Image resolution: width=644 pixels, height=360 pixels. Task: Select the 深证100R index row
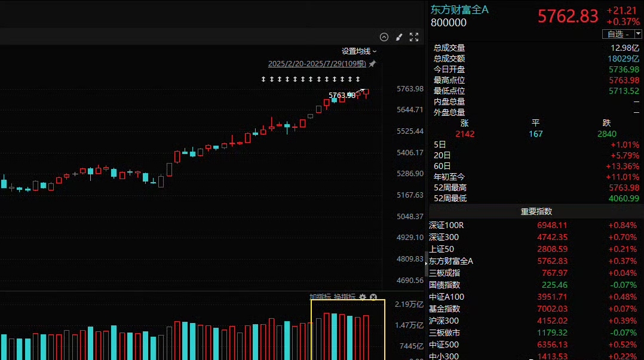click(536, 225)
